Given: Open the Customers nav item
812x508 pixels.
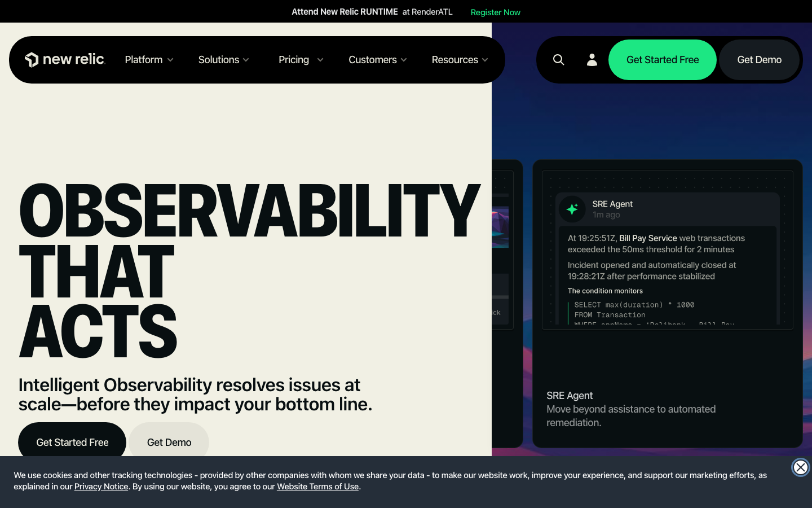Looking at the screenshot, I should pyautogui.click(x=373, y=60).
